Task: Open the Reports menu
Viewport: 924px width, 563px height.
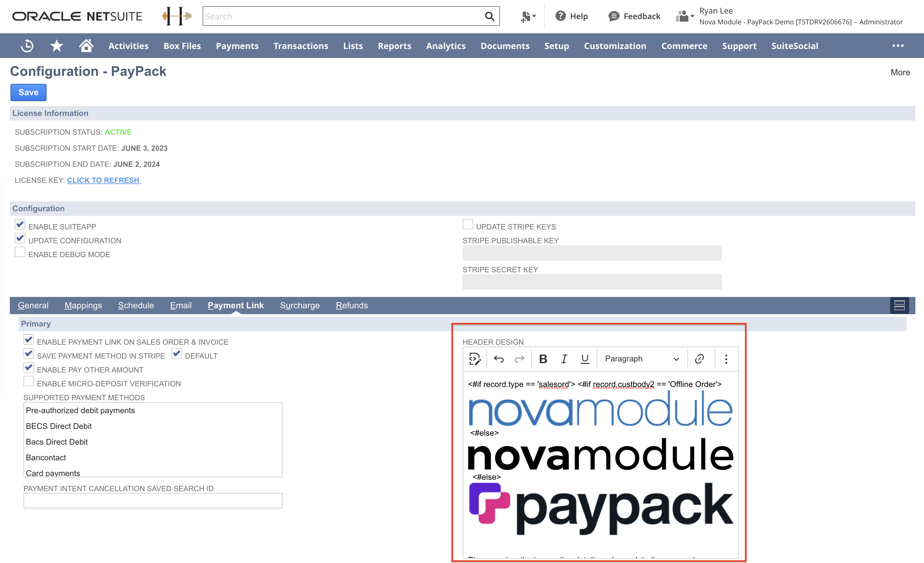Action: 394,46
